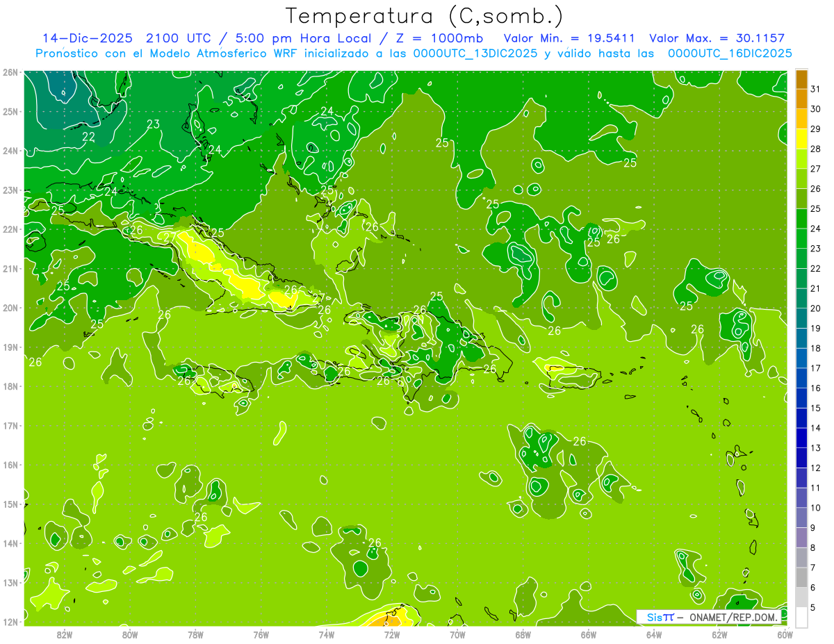834x644 pixels.
Task: Click latitude axis label "26N"
Action: [x=10, y=72]
